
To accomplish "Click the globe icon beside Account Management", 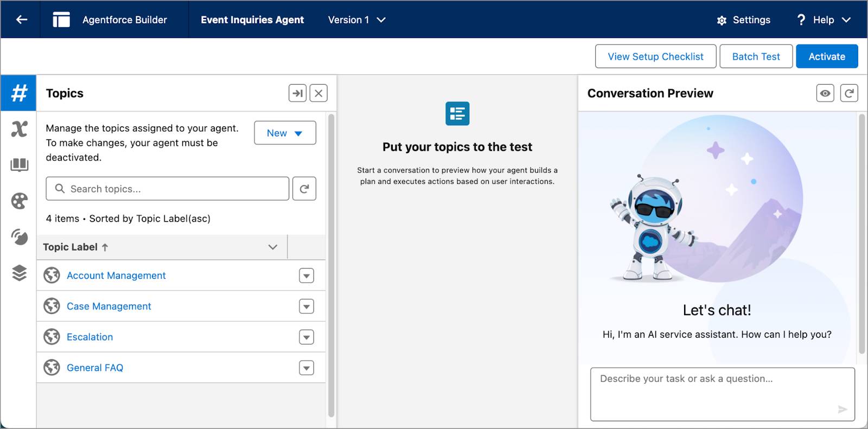I will point(52,276).
